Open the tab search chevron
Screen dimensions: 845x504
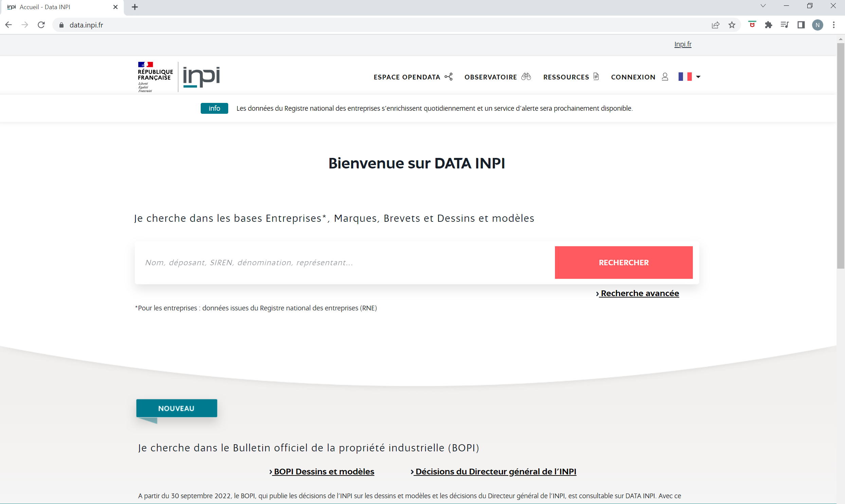pos(763,6)
